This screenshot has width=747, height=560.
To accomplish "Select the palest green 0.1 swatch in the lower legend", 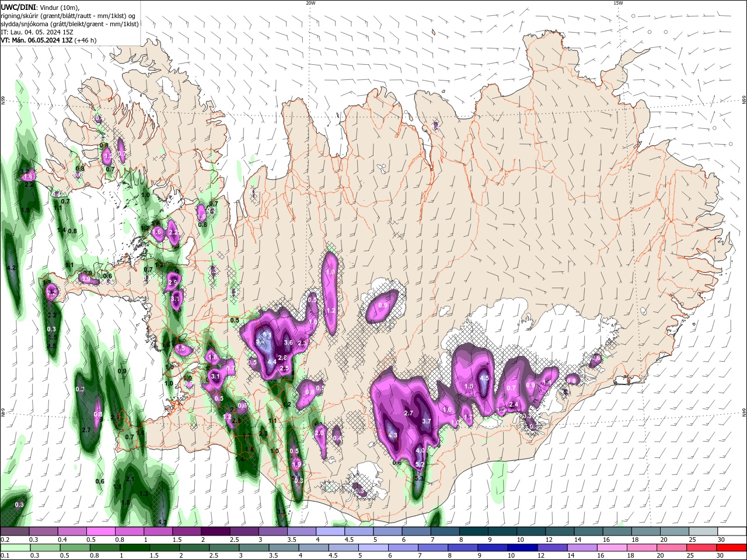I will pyautogui.click(x=15, y=548).
